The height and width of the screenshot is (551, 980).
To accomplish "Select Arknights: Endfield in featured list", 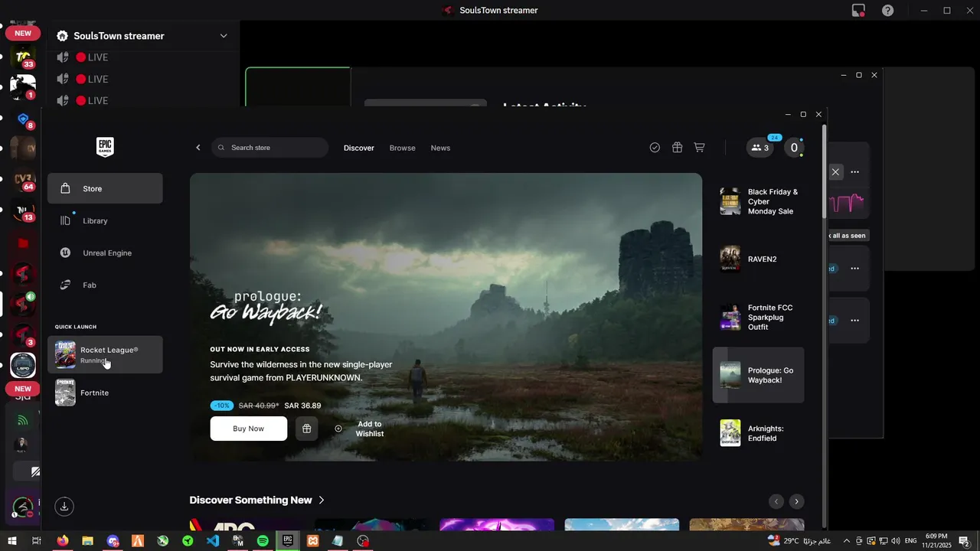I will [759, 433].
